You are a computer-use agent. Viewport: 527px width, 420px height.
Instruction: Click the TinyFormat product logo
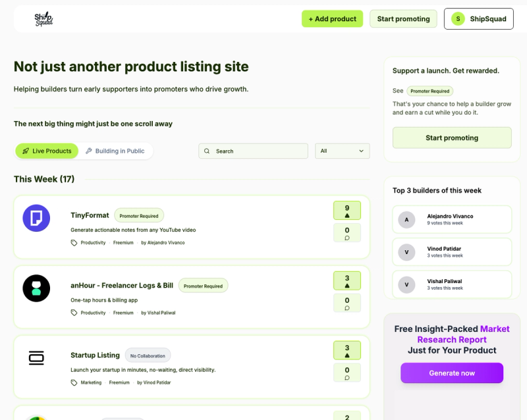coord(36,218)
